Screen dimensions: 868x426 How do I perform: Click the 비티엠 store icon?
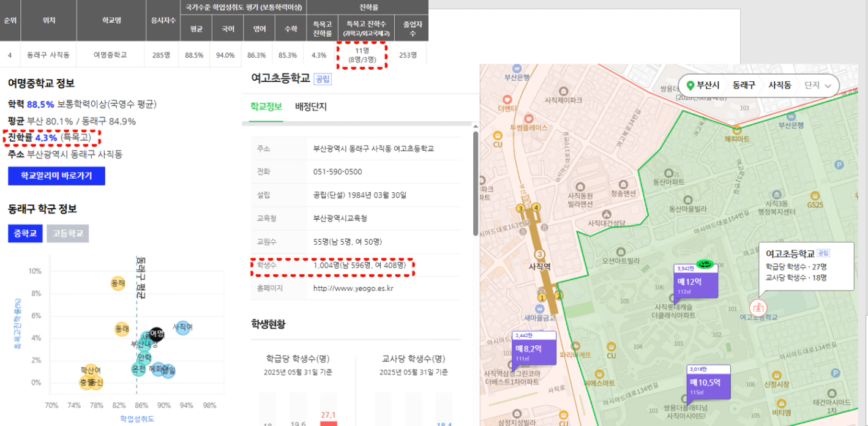[780, 403]
